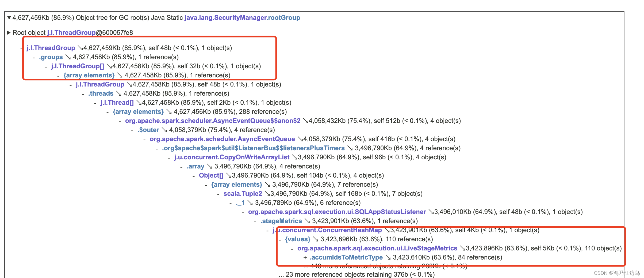Open the LiveStageMetrics class link
The height and width of the screenshot is (278, 644).
[377, 248]
